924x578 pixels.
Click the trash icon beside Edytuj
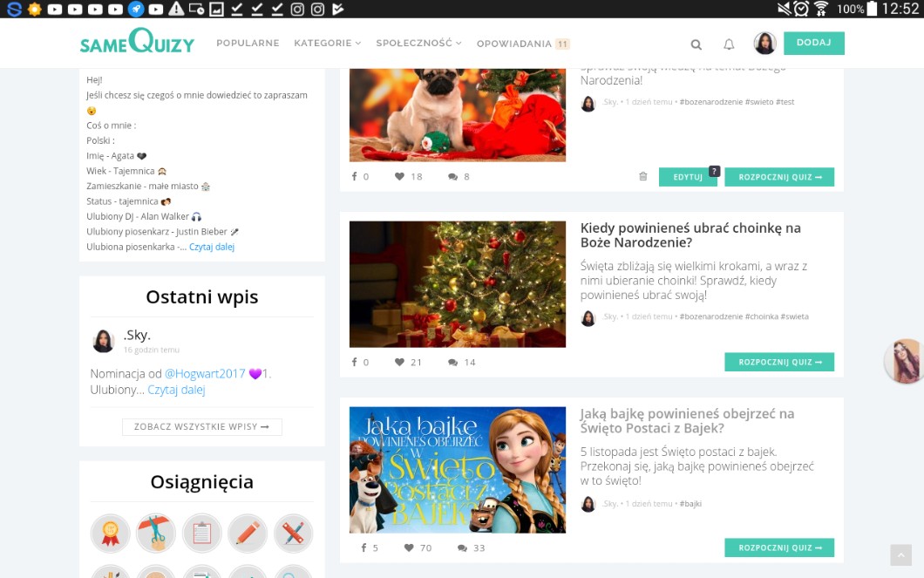[643, 177]
